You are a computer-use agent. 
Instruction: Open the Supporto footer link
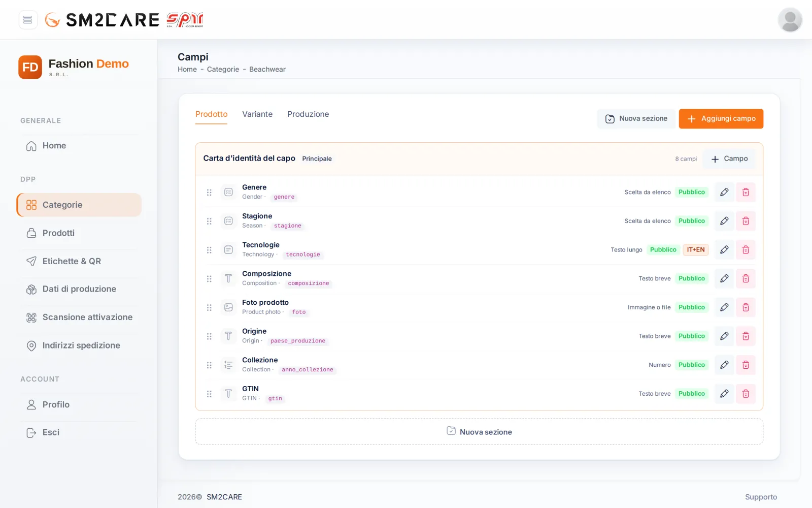(x=761, y=497)
